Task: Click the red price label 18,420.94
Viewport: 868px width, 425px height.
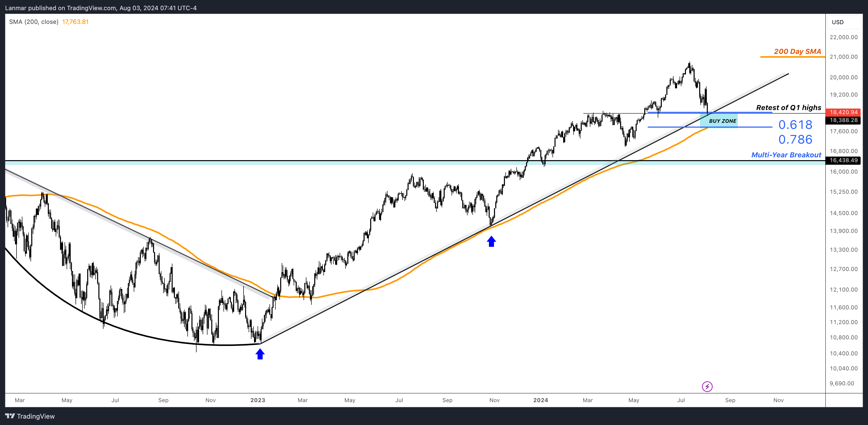Action: pos(843,112)
